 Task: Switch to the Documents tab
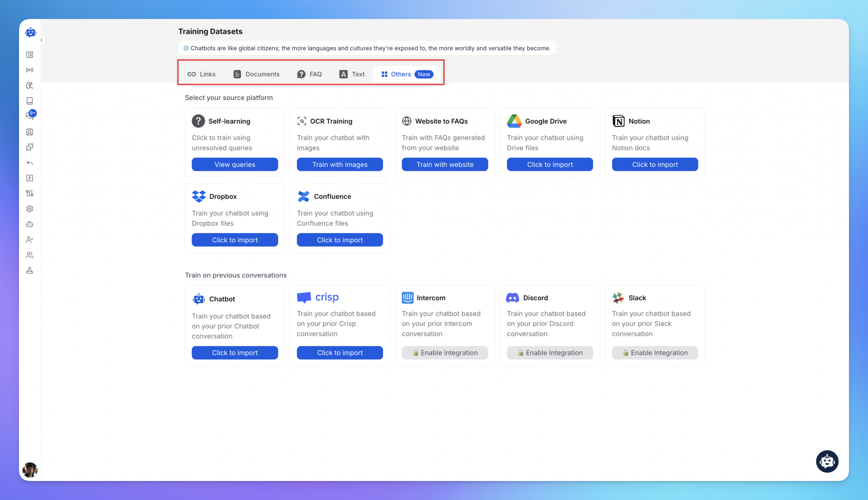click(256, 74)
